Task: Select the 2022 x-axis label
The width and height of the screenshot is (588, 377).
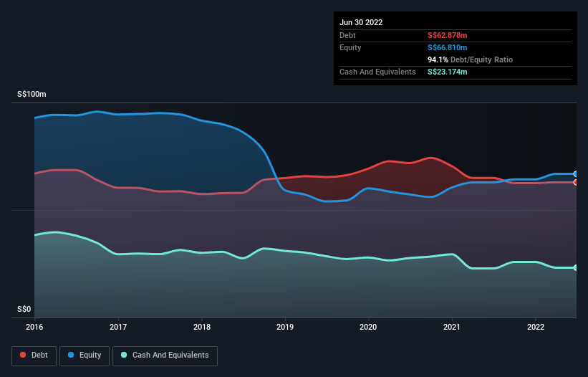Action: [536, 327]
